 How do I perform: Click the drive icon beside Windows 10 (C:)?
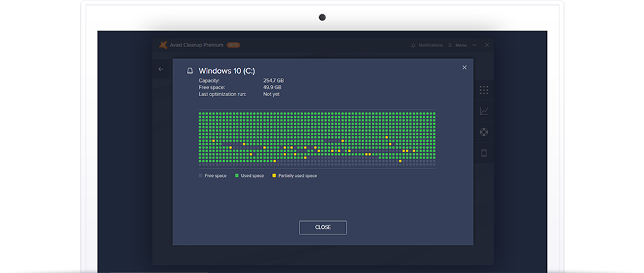tap(190, 71)
